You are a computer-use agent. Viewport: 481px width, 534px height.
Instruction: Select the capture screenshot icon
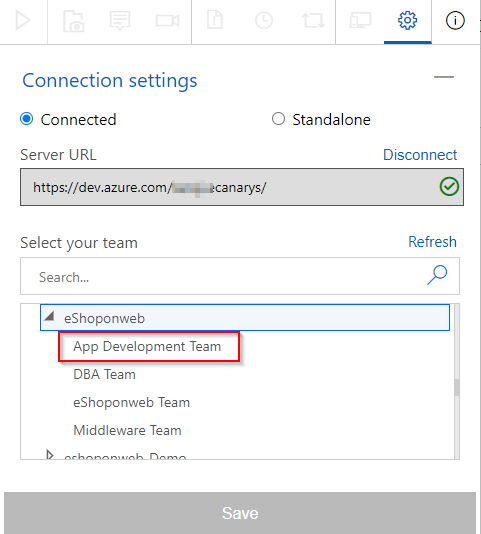coord(73,21)
